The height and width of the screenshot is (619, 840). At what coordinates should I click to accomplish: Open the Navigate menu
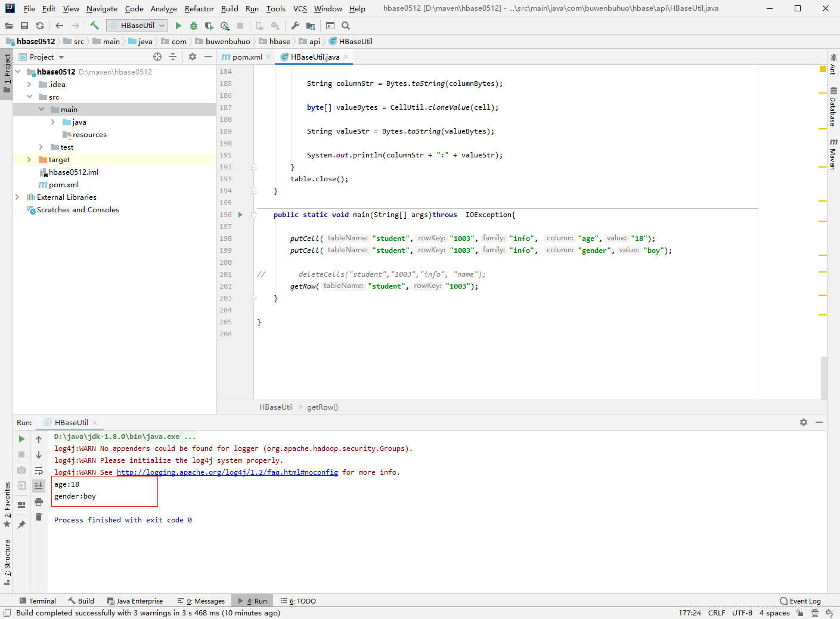(102, 9)
